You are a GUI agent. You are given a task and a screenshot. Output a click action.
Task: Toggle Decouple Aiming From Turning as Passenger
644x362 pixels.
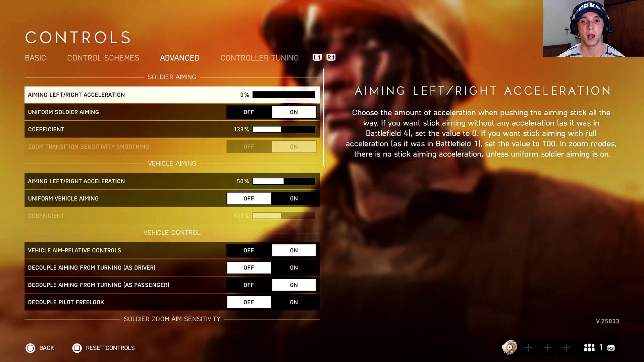pyautogui.click(x=248, y=285)
